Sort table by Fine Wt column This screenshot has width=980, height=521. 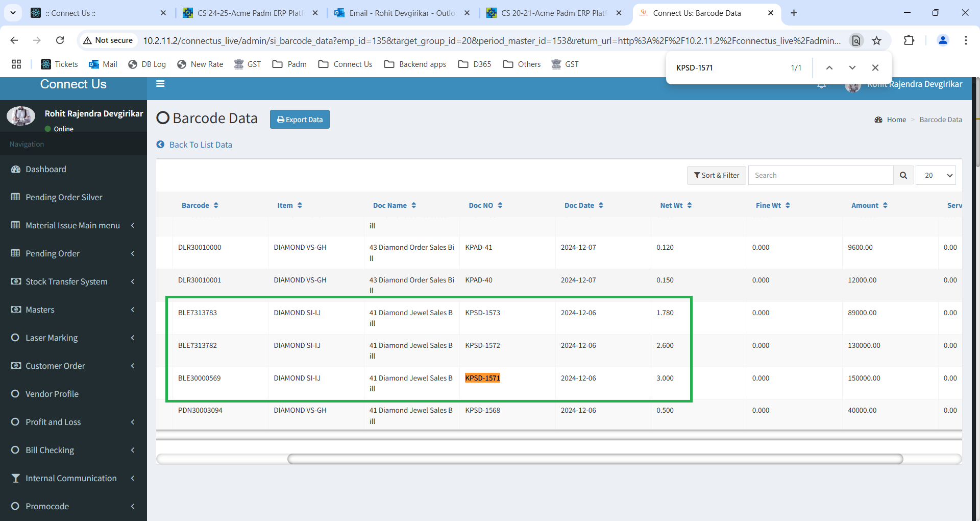tap(773, 205)
